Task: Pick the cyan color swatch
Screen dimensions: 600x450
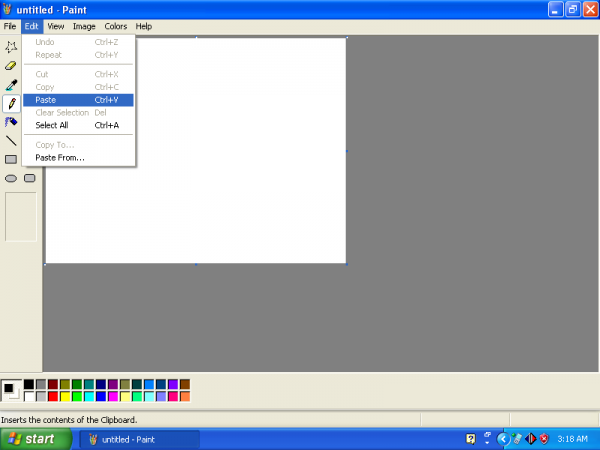Action: click(x=89, y=396)
